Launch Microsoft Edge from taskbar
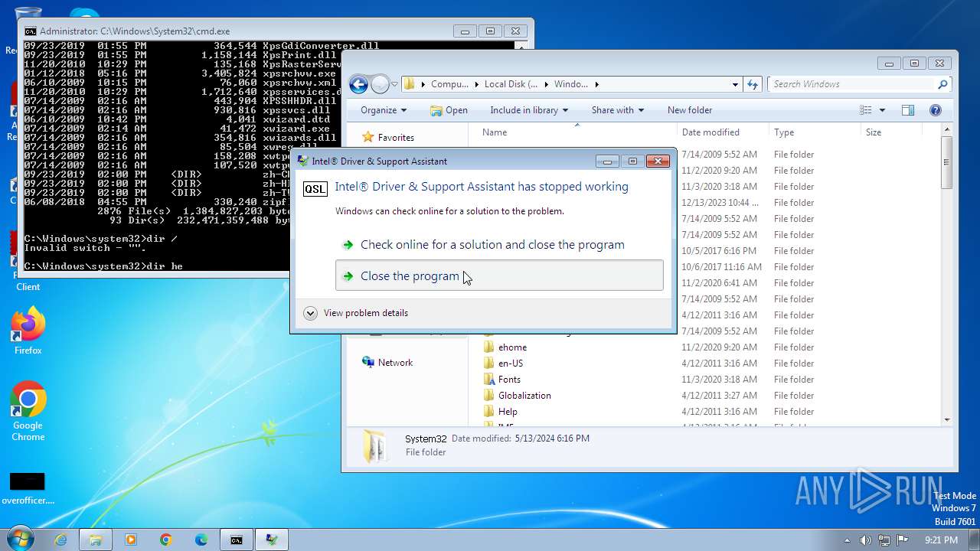This screenshot has height=551, width=980. (201, 540)
